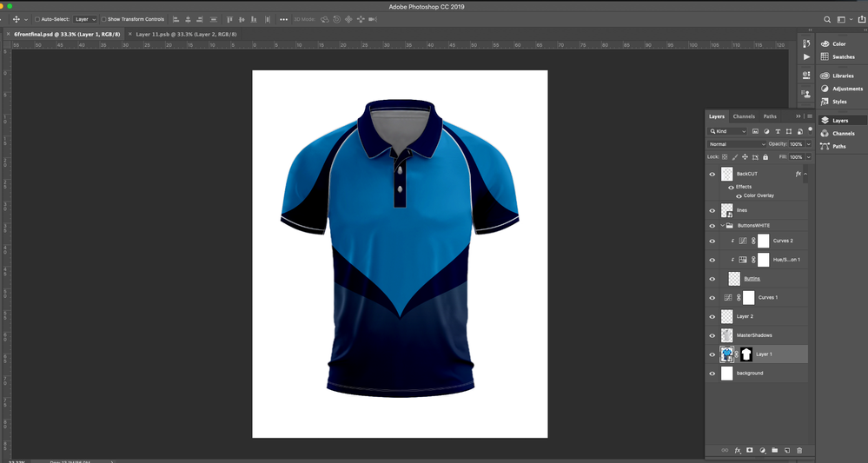Toggle visibility of the background layer
This screenshot has height=463, width=868.
pyautogui.click(x=712, y=374)
